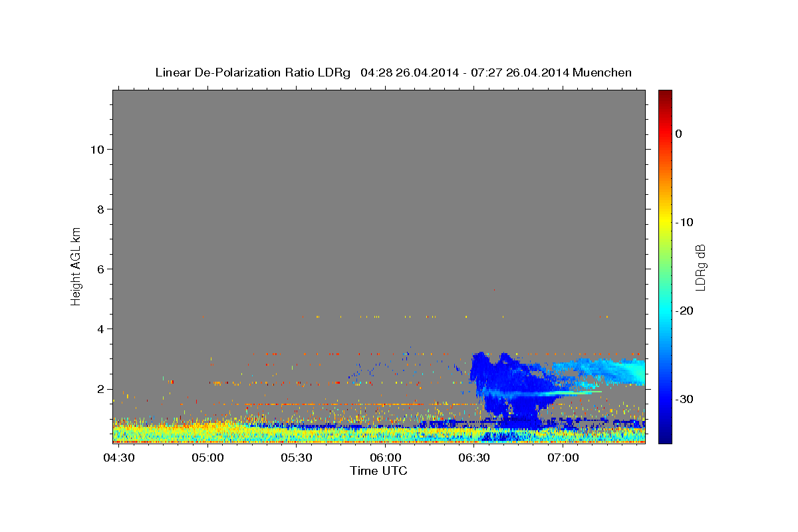This screenshot has height=532, width=798.
Task: Click the 'Time UTC' axis label
Action: (378, 471)
